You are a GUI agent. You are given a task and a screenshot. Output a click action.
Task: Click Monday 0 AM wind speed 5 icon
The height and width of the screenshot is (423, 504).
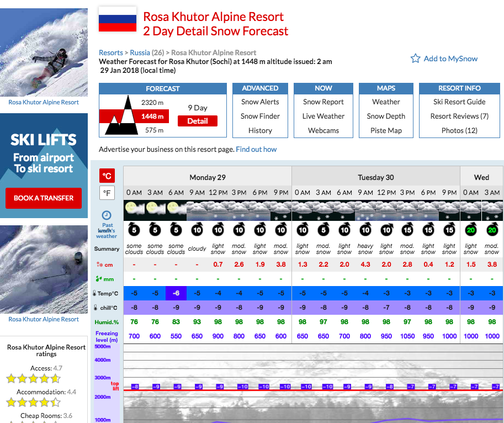134,230
